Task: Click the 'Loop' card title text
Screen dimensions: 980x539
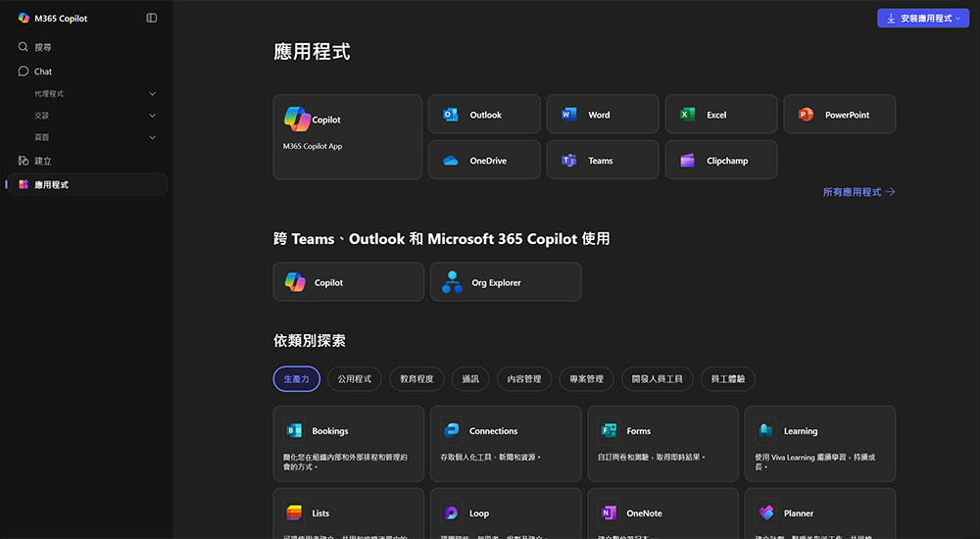Action: pyautogui.click(x=479, y=514)
